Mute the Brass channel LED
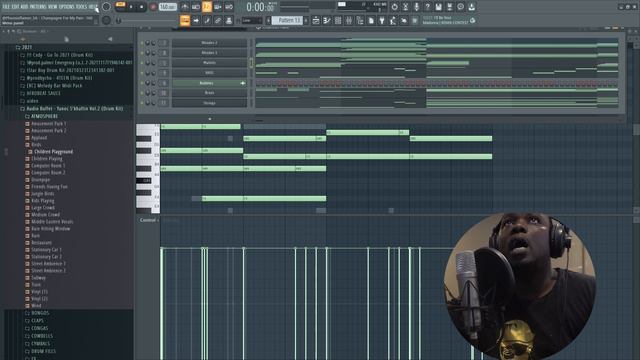Image resolution: width=640 pixels, height=360 pixels. click(142, 93)
